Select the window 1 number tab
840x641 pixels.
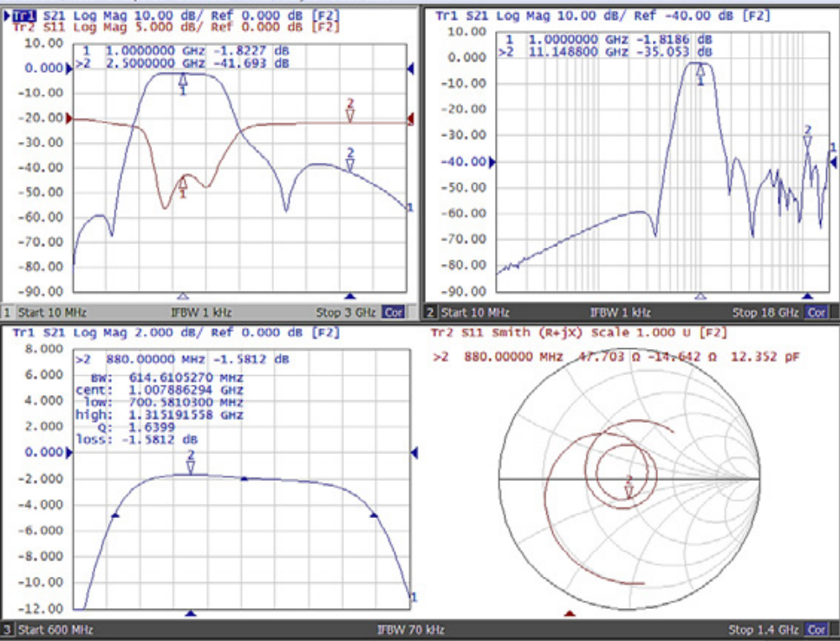(8, 312)
